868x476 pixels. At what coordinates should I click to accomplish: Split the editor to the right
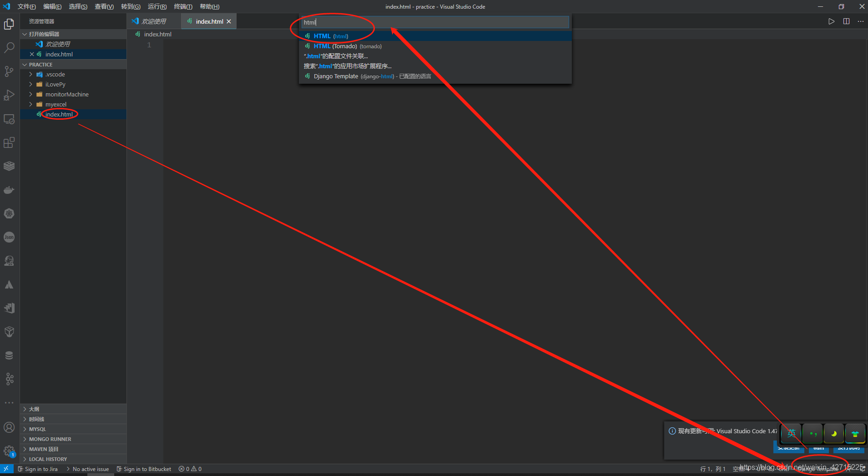point(846,21)
